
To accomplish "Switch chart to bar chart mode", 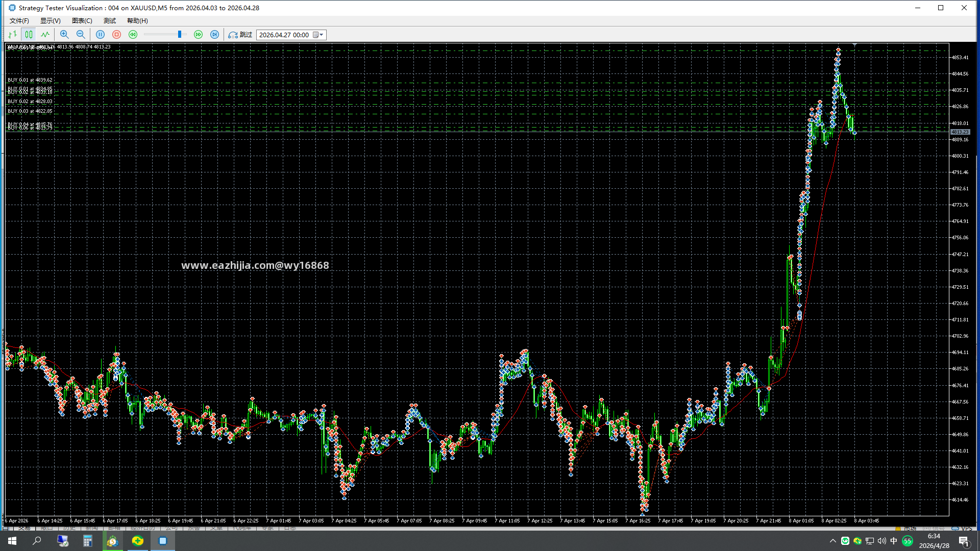I will coord(13,35).
